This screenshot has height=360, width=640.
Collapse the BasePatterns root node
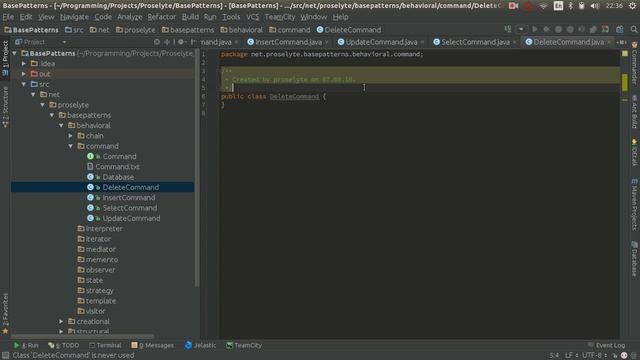tap(15, 53)
